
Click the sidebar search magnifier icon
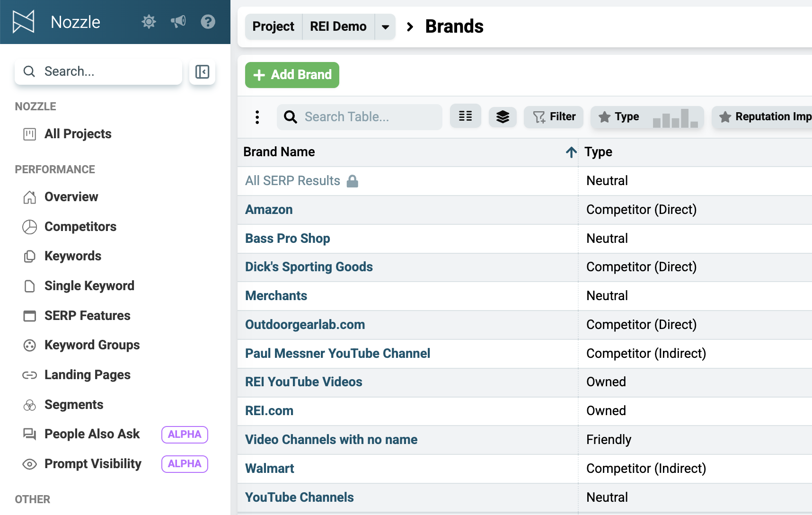29,71
